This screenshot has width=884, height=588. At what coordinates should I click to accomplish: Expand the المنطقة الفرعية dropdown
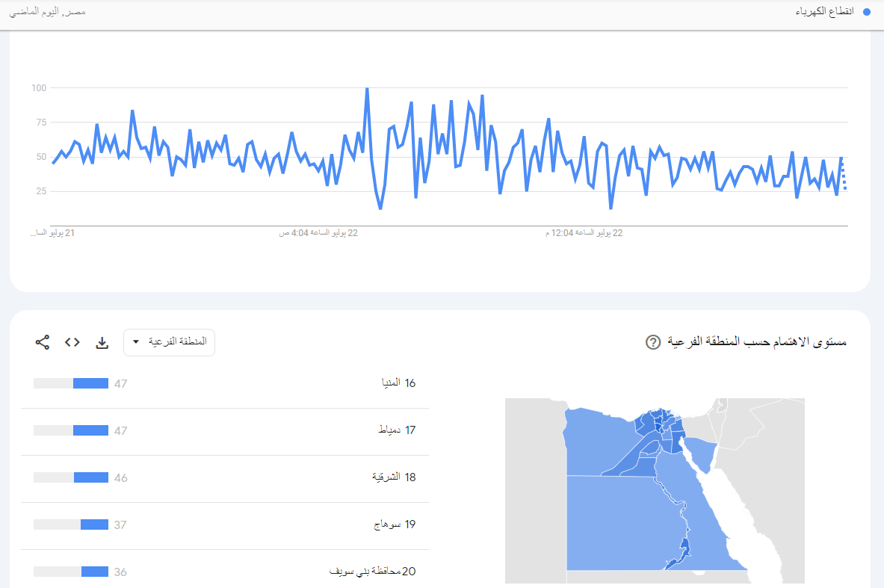[170, 342]
